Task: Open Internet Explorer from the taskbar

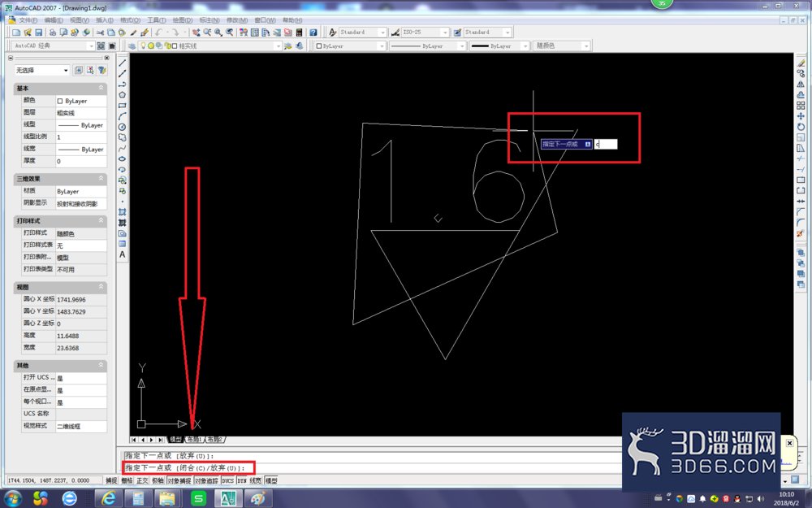Action: tap(108, 499)
